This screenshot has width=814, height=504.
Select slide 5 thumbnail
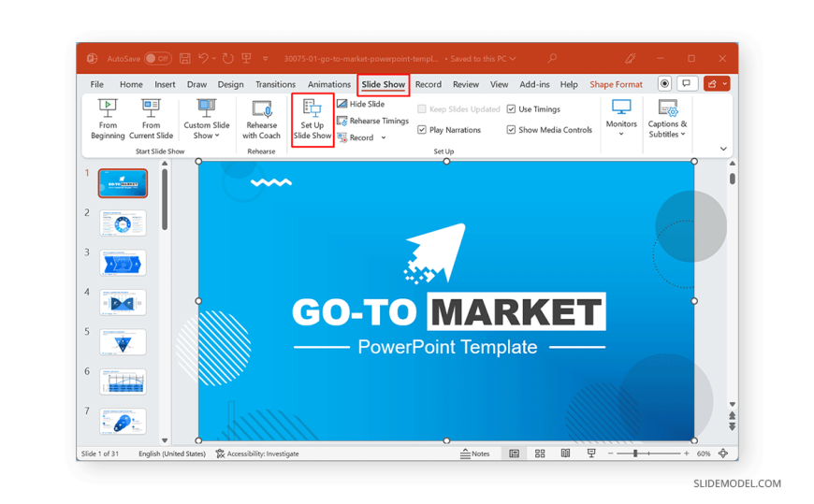[x=123, y=342]
